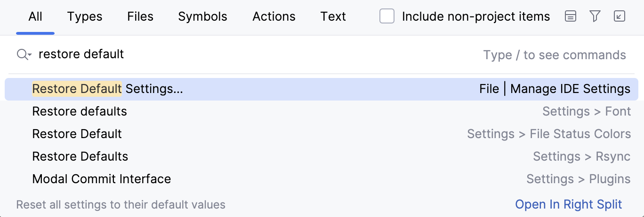Open results in Find tool window icon
The width and height of the screenshot is (644, 217).
point(620,17)
